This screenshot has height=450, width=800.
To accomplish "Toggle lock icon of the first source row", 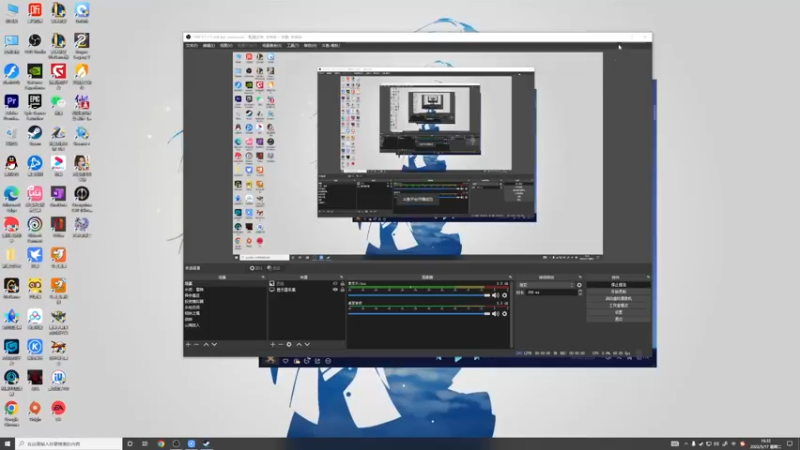I will [342, 283].
